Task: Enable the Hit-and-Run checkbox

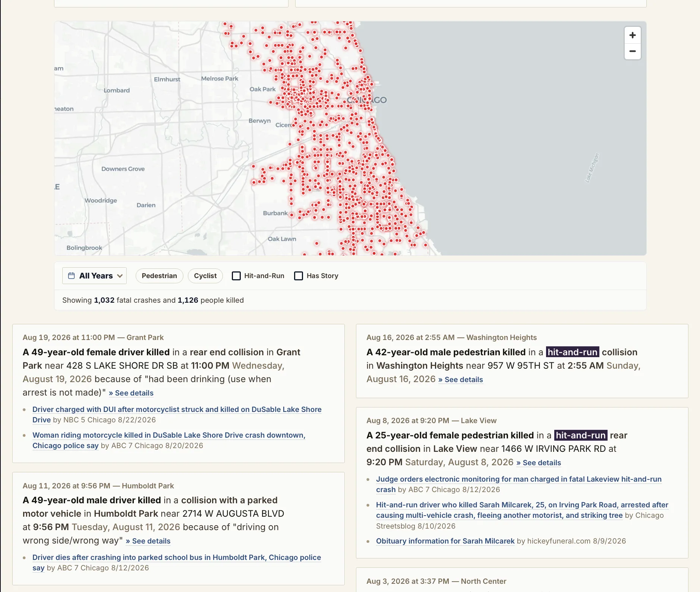Action: [236, 276]
